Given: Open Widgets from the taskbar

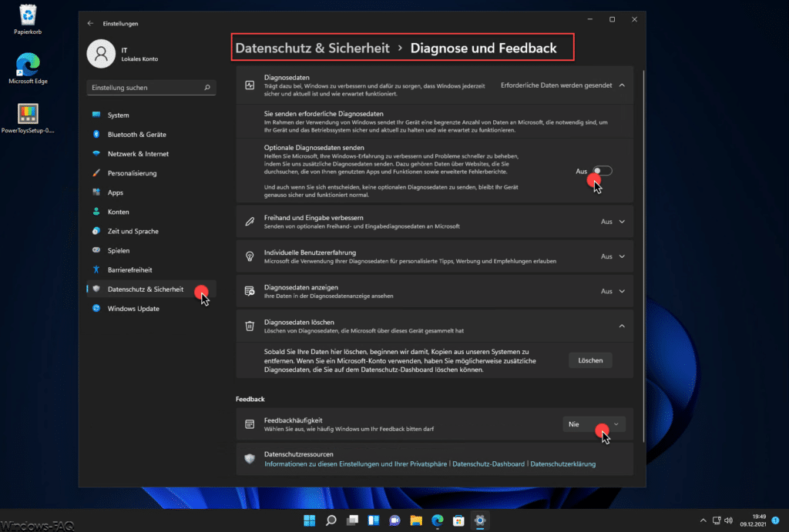Looking at the screenshot, I should pyautogui.click(x=374, y=520).
